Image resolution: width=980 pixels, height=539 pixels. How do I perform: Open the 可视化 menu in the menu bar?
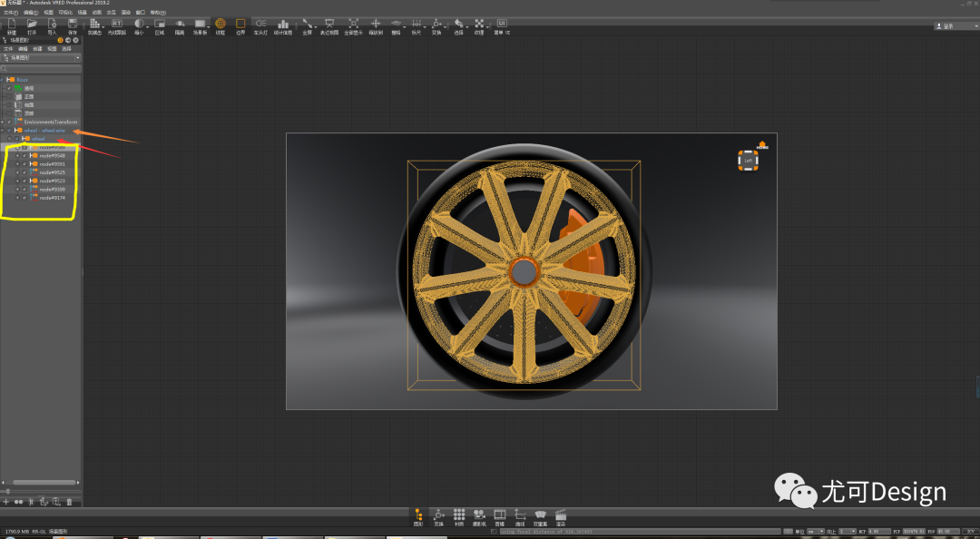click(x=65, y=12)
